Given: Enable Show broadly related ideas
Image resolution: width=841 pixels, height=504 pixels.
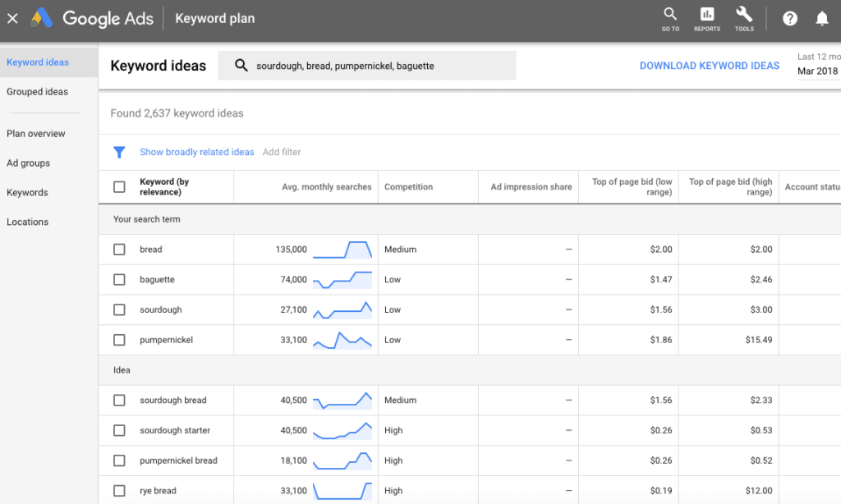Looking at the screenshot, I should (x=196, y=152).
